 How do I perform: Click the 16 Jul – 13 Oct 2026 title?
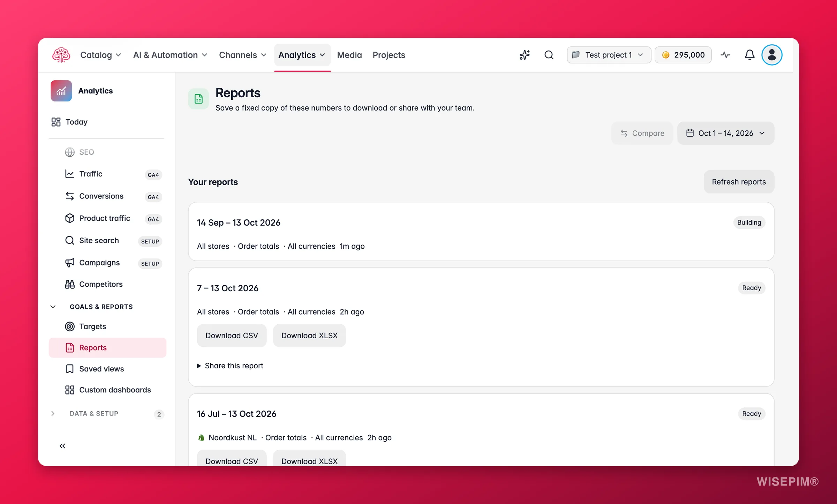236,414
